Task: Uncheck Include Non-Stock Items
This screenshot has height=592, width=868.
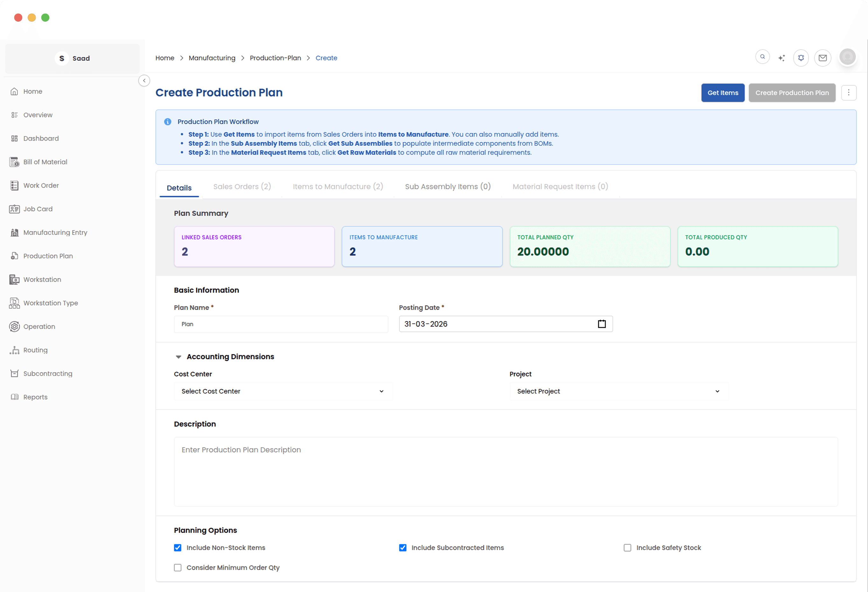Action: point(178,547)
